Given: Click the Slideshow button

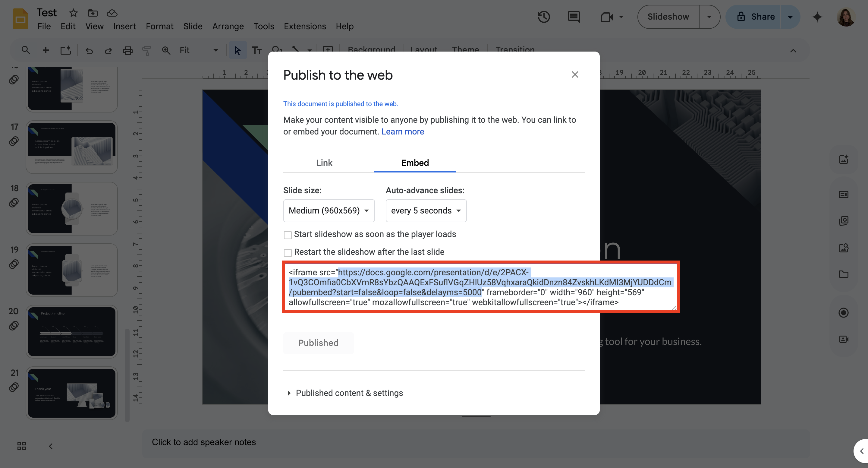Looking at the screenshot, I should point(668,17).
